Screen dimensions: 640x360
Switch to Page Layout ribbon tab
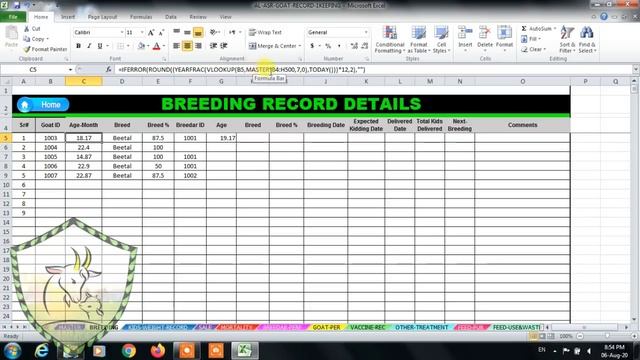102,17
